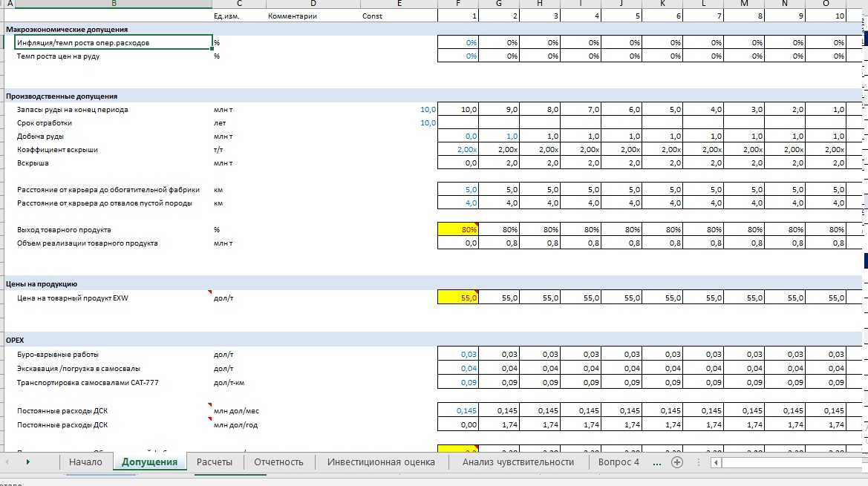Screen dimensions: 868x486
Task: Select the yellow 80% cell in period 1
Action: (x=458, y=229)
